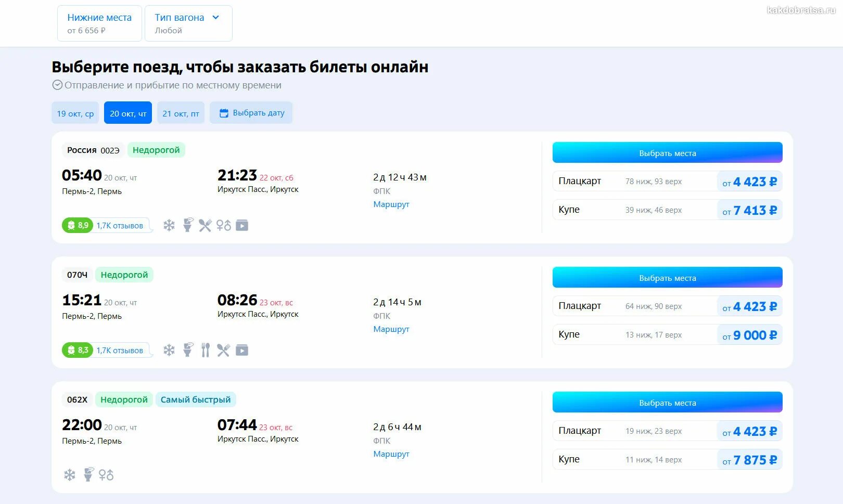Click Выбрать места for train 062Х
Viewport: 843px width, 504px height.
[x=668, y=403]
